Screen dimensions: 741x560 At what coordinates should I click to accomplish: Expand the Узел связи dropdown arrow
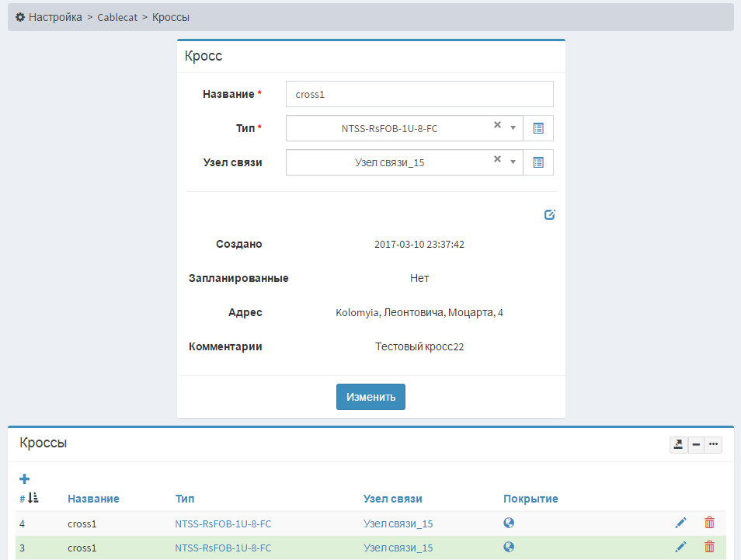[513, 162]
